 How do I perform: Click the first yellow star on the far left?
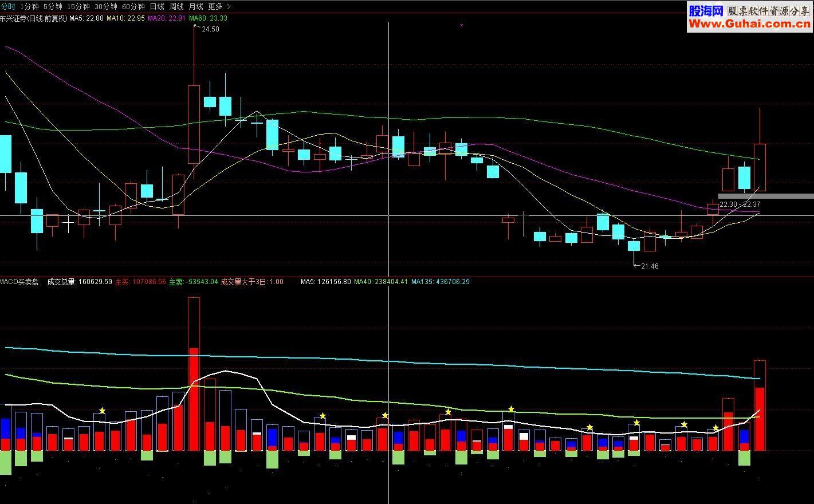[x=102, y=411]
